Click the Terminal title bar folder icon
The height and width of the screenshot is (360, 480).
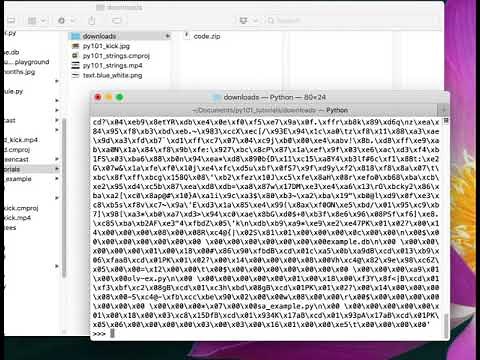(217, 97)
